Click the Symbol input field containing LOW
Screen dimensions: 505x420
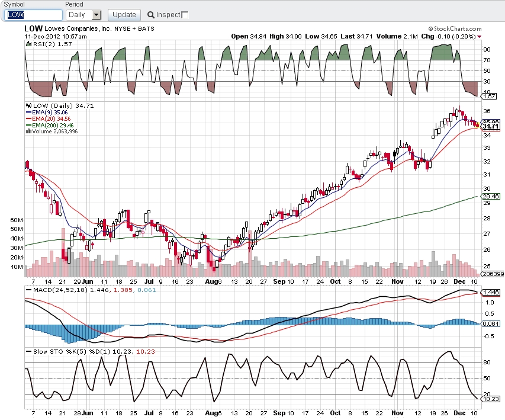click(x=34, y=15)
